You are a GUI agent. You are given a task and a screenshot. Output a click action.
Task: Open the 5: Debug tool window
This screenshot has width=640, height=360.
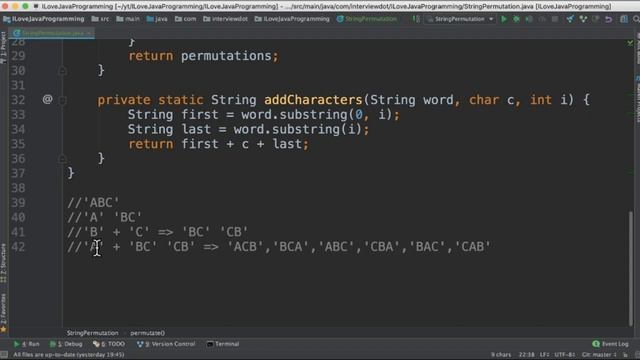click(66, 344)
